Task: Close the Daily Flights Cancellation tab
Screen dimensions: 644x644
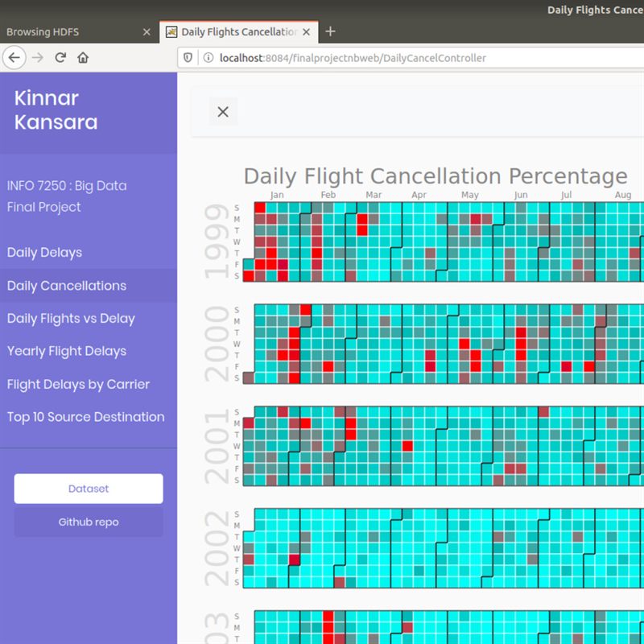Action: (x=307, y=32)
